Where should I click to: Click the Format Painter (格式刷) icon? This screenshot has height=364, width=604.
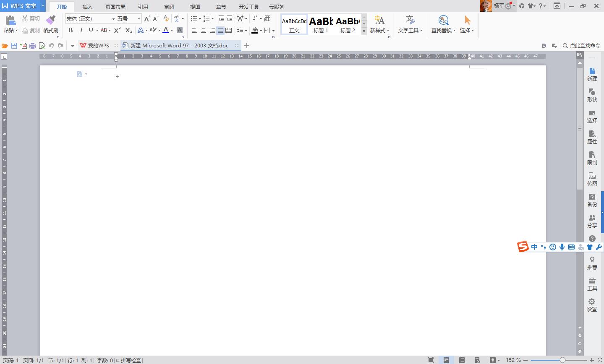50,21
